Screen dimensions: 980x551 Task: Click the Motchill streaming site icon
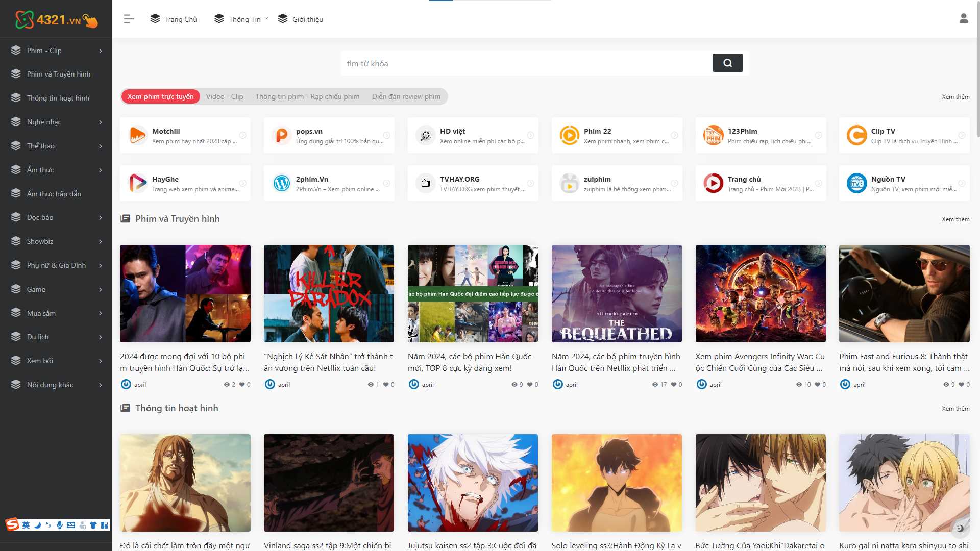tap(137, 135)
